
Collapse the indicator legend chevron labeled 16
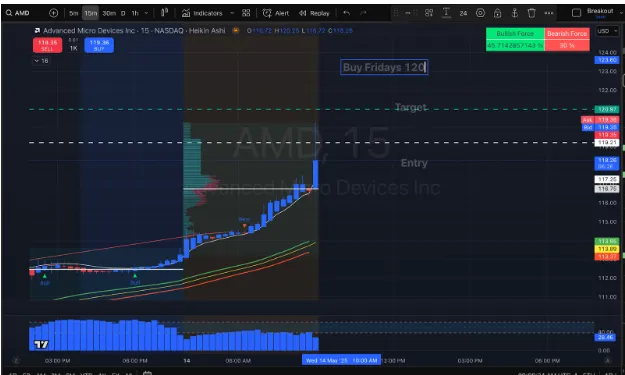pyautogui.click(x=41, y=61)
